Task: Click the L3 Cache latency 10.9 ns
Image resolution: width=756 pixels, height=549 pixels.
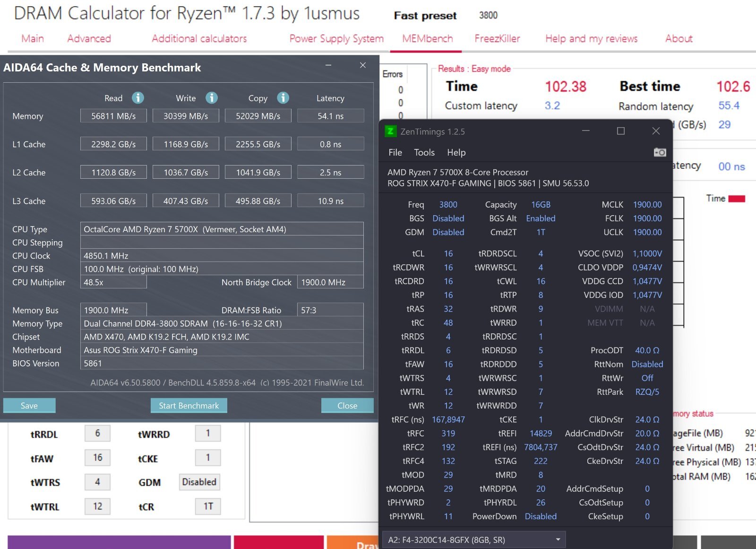Action: click(330, 201)
